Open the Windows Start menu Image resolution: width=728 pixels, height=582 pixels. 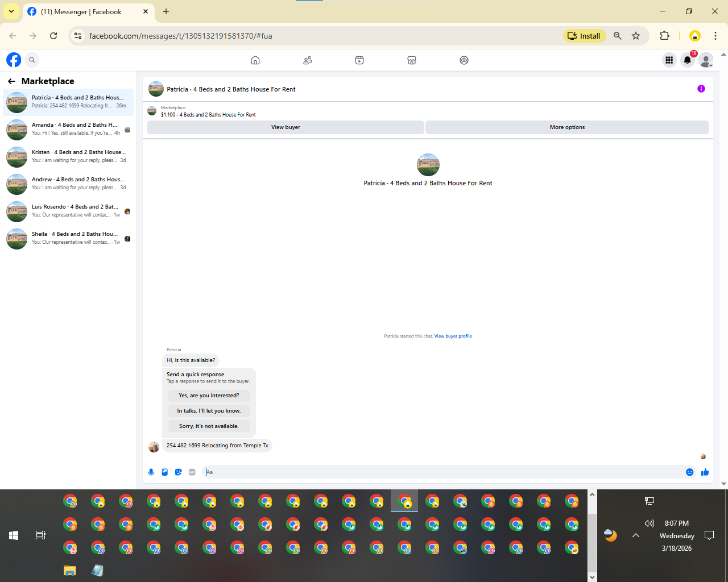pyautogui.click(x=14, y=535)
